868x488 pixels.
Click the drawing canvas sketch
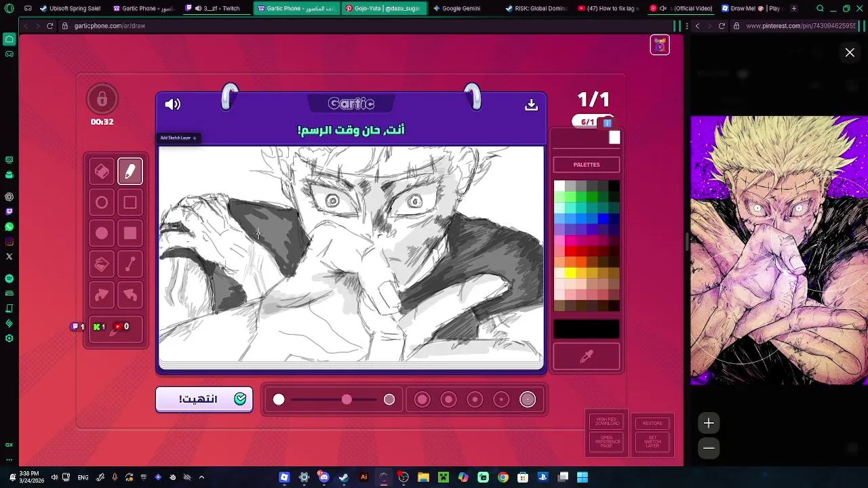pyautogui.click(x=351, y=255)
